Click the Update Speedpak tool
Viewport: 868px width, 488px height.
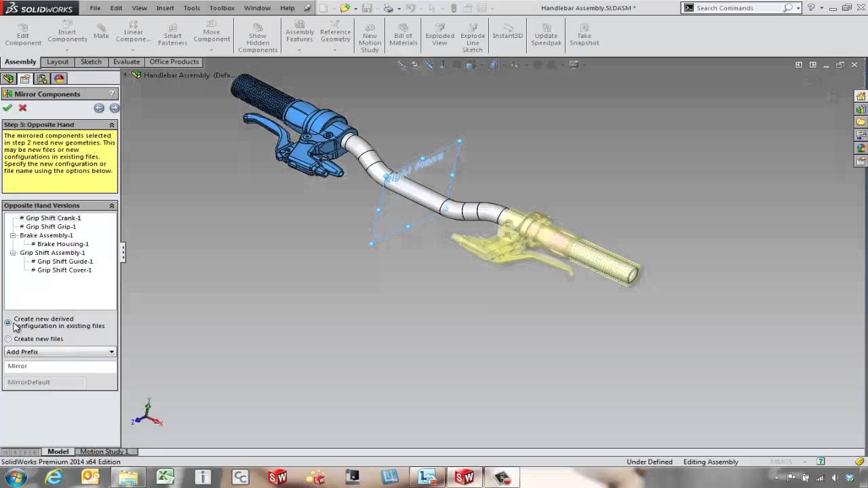pyautogui.click(x=546, y=35)
